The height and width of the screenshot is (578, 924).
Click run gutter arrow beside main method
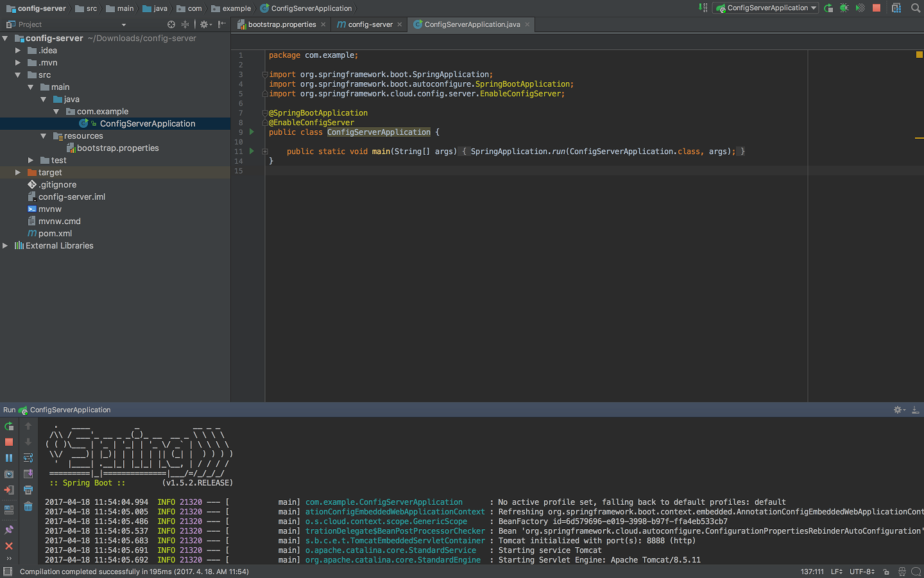point(252,152)
